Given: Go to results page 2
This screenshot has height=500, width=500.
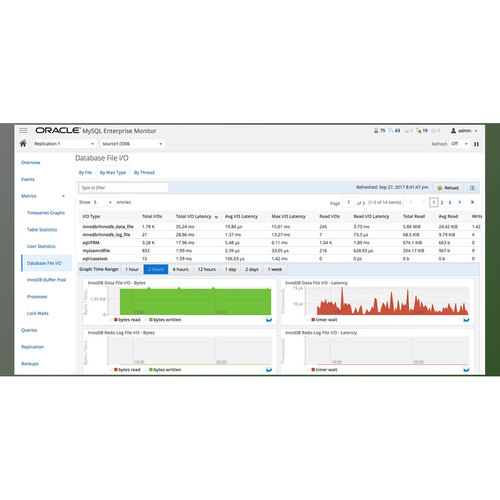Looking at the screenshot, I should pyautogui.click(x=442, y=202).
